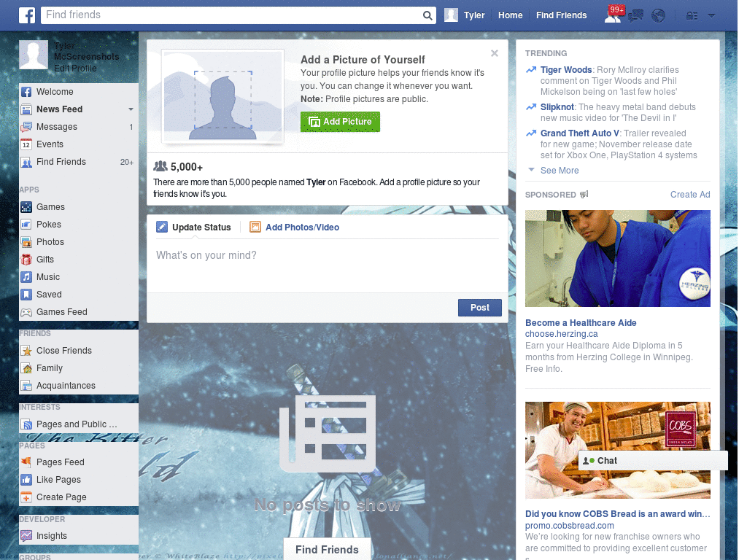Click the Edit Profile link

click(75, 69)
